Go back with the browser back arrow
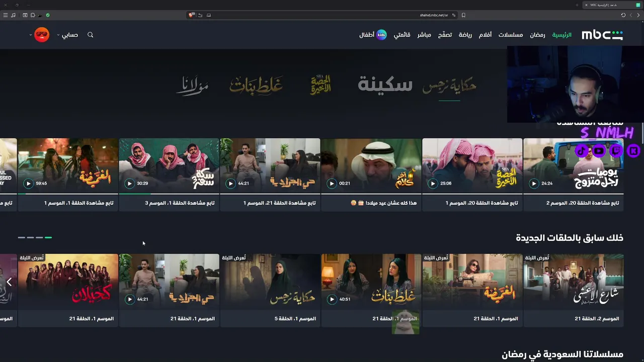 (x=638, y=15)
